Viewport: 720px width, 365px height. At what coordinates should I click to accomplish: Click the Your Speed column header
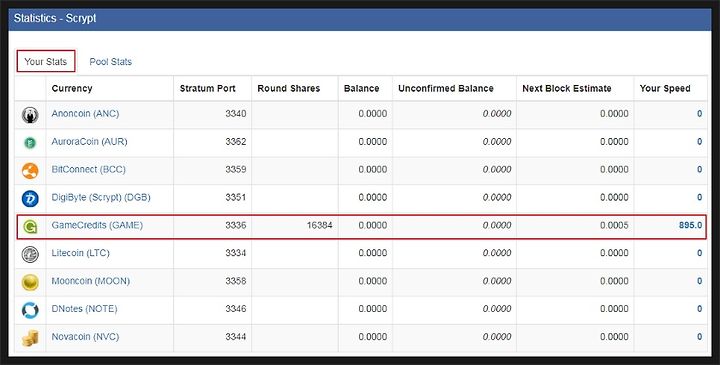pyautogui.click(x=665, y=88)
